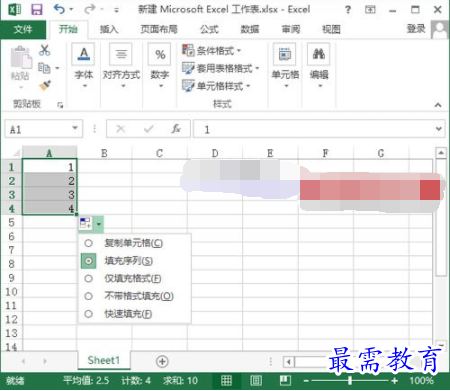Open the 编辑 binoculars editing icon
The width and height of the screenshot is (450, 391).
tap(319, 54)
